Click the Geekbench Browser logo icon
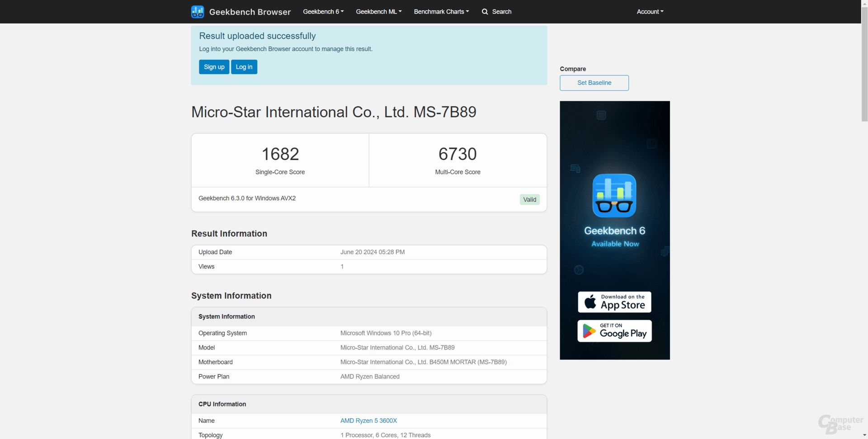Screen dimensions: 868x439 point(198,12)
